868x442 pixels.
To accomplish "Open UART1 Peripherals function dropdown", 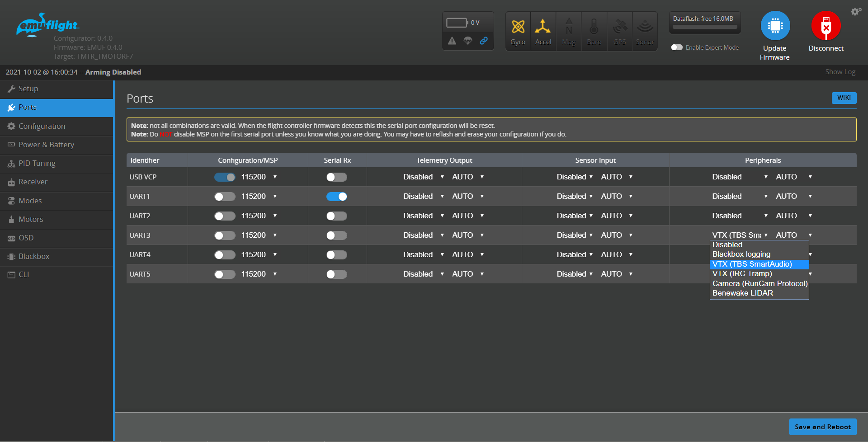I will click(x=740, y=197).
